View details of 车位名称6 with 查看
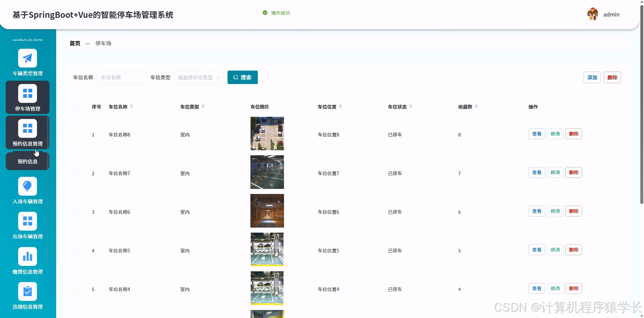 pos(536,211)
